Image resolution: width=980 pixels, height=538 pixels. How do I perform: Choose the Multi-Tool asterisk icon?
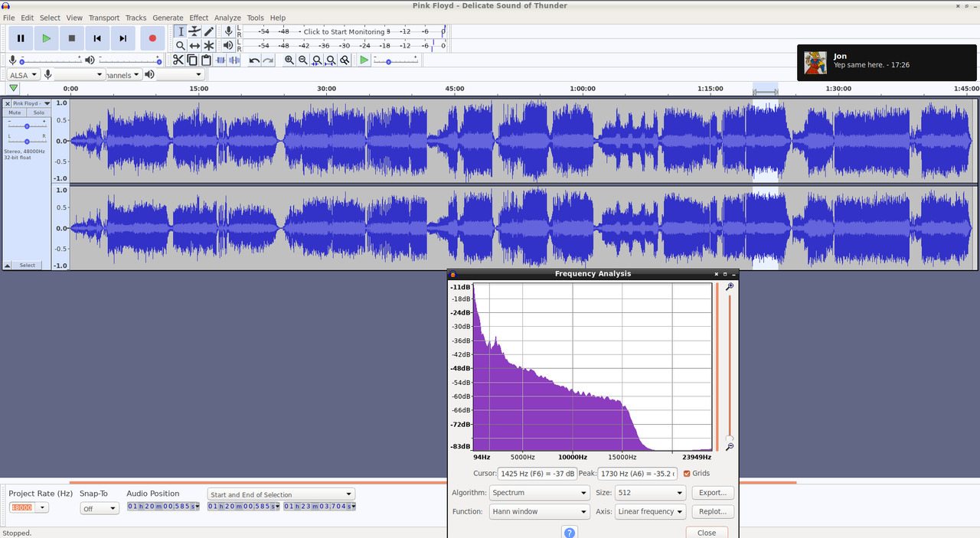(209, 46)
